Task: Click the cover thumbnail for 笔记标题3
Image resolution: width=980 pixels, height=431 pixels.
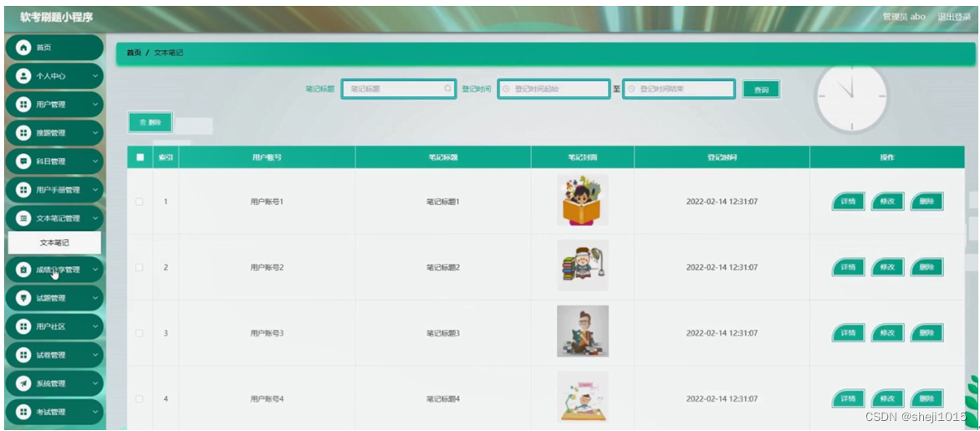Action: 583,331
